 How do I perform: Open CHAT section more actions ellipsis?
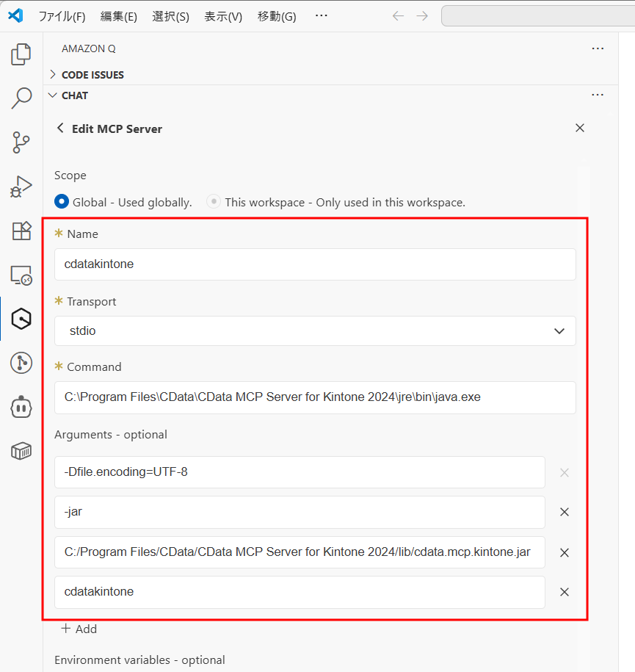click(598, 95)
